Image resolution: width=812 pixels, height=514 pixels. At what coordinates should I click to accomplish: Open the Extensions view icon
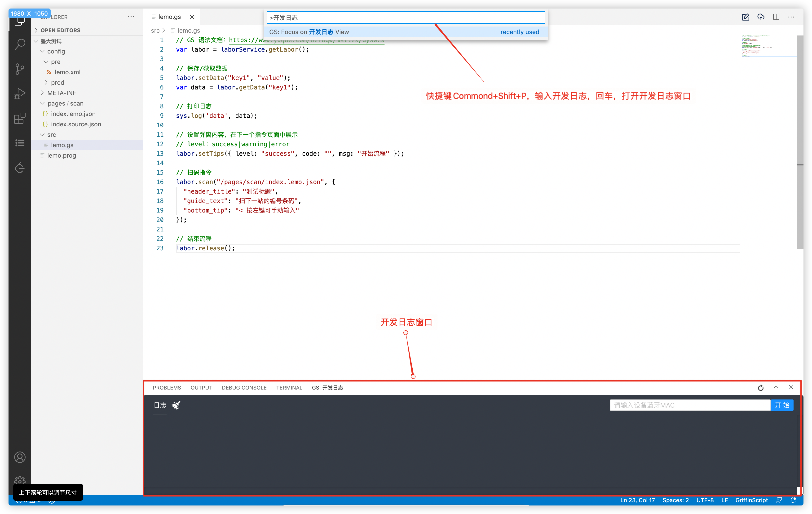(x=20, y=118)
